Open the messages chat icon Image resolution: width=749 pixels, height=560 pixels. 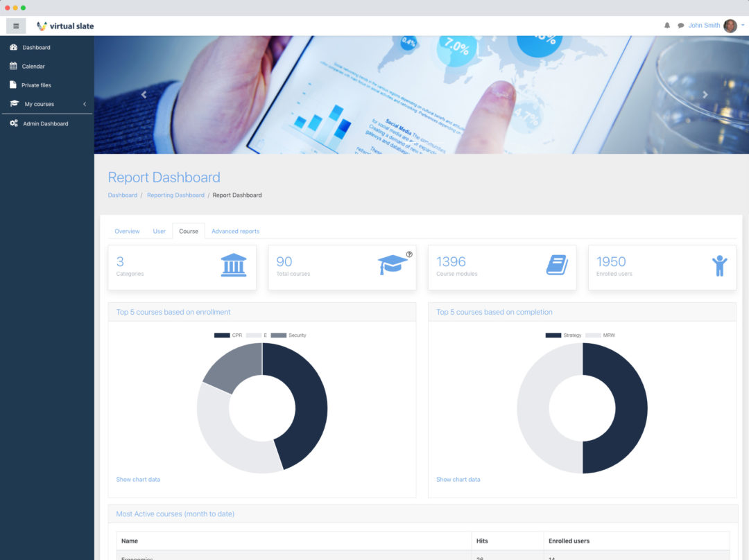click(680, 25)
